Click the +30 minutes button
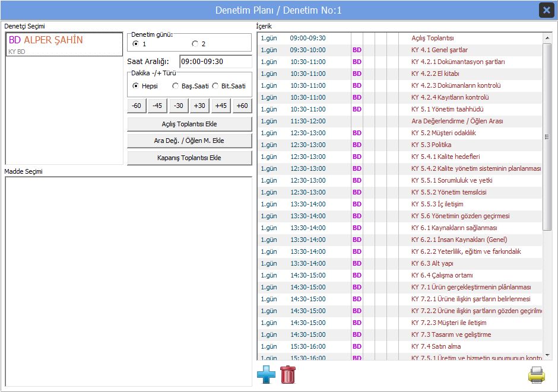 pos(199,106)
